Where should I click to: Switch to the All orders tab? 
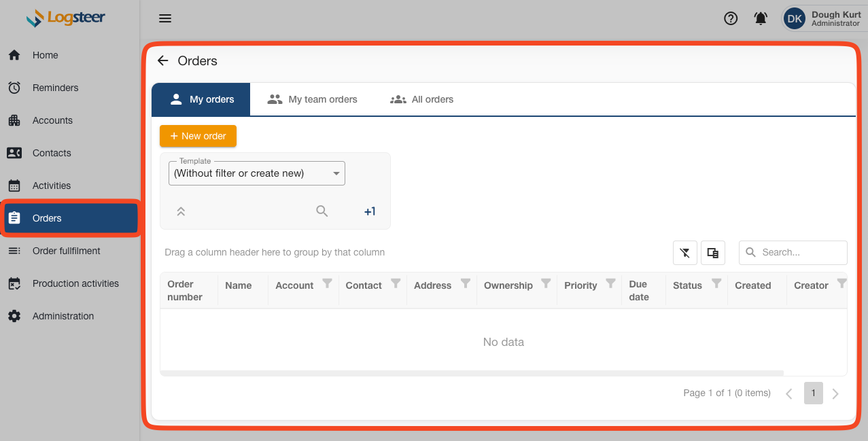(422, 99)
